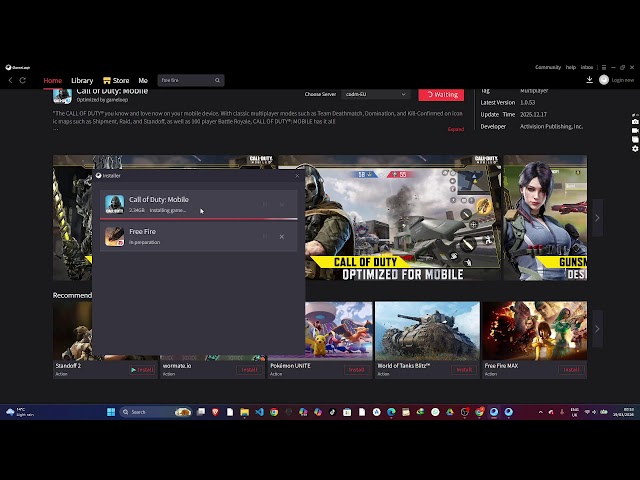The image size is (640, 480).
Task: Open the Free Fire MAX thumbnail
Action: 535,331
